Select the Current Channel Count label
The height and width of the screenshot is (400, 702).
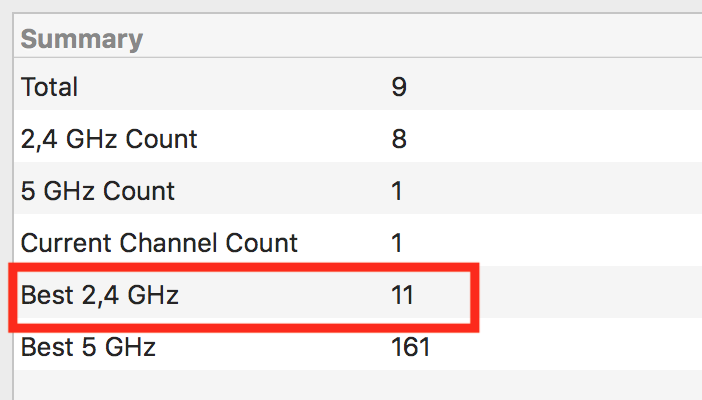coord(159,243)
